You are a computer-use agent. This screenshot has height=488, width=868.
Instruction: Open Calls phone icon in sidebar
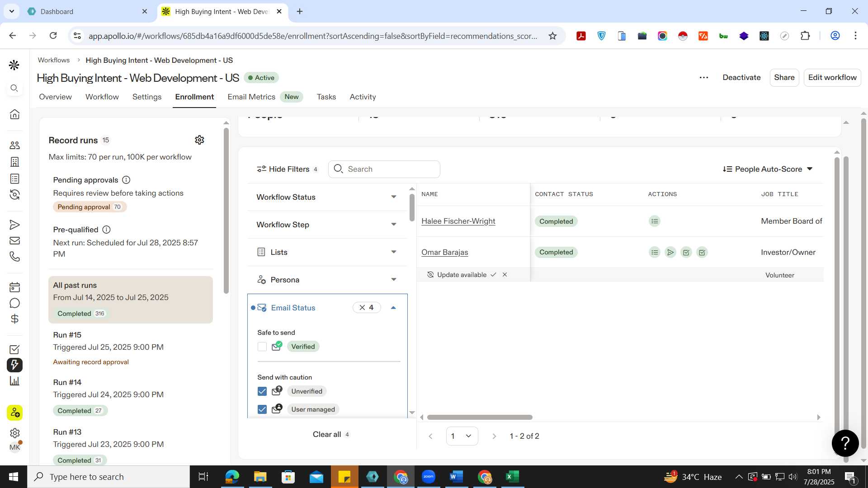14,257
